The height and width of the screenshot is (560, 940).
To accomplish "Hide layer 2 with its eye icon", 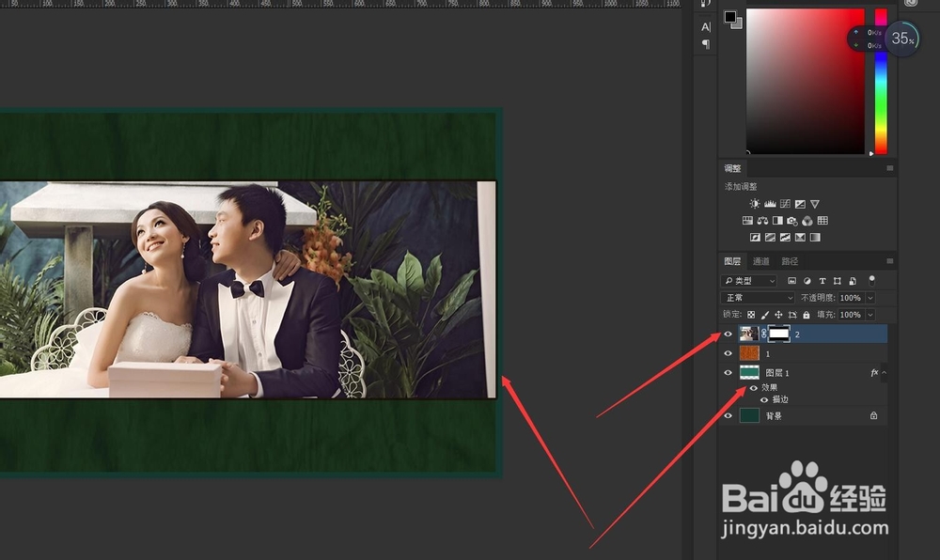I will click(x=728, y=334).
